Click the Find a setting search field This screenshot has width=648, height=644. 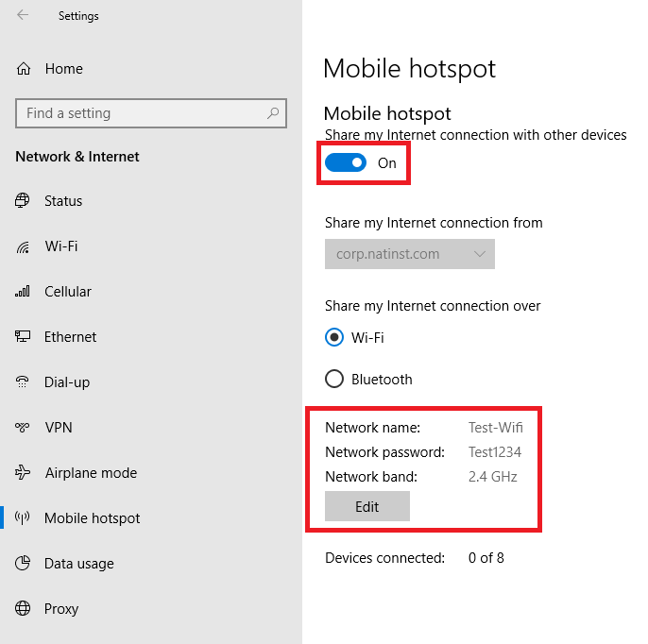151,112
